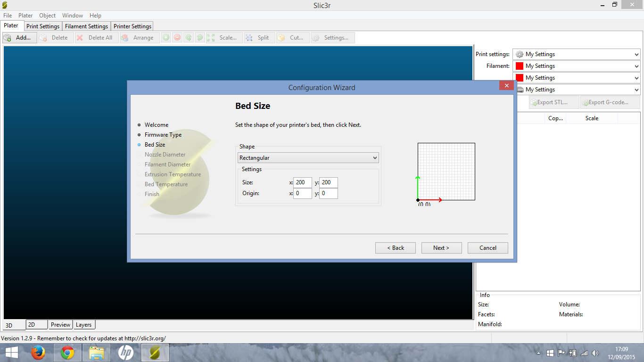Switch to the Filament Settings tab
Image resolution: width=644 pixels, height=362 pixels.
point(86,26)
